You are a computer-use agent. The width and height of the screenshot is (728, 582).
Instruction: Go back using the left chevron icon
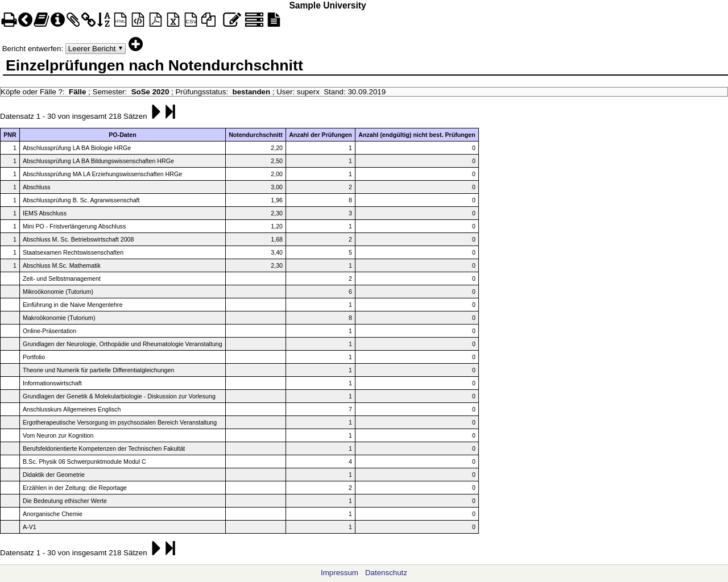[25, 20]
